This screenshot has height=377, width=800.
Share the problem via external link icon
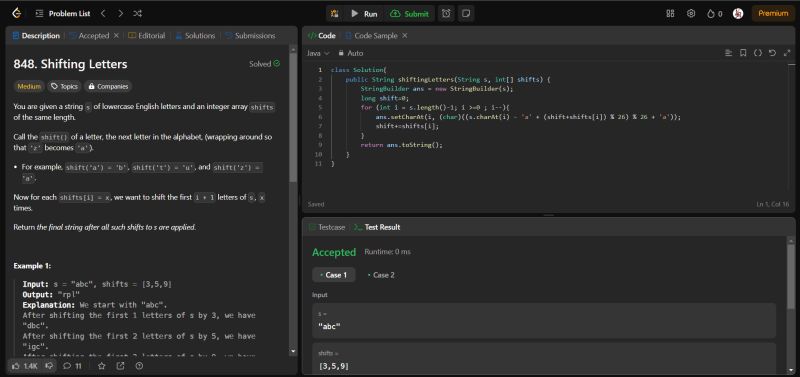(120, 366)
